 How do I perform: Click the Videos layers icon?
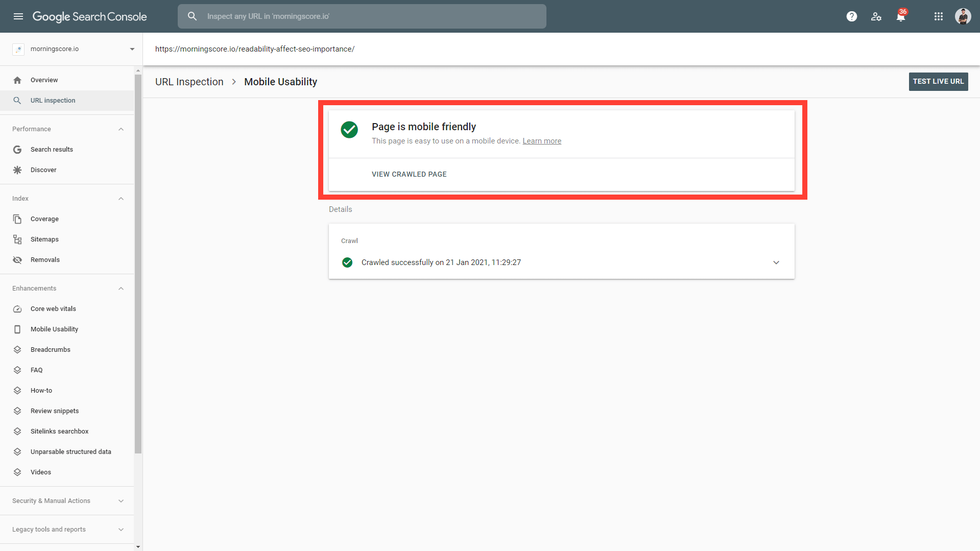pyautogui.click(x=17, y=472)
